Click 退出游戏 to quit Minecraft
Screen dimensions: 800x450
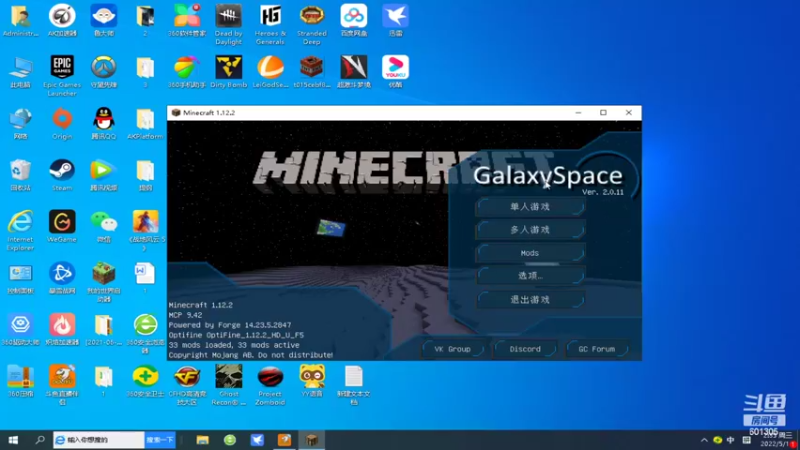[530, 299]
